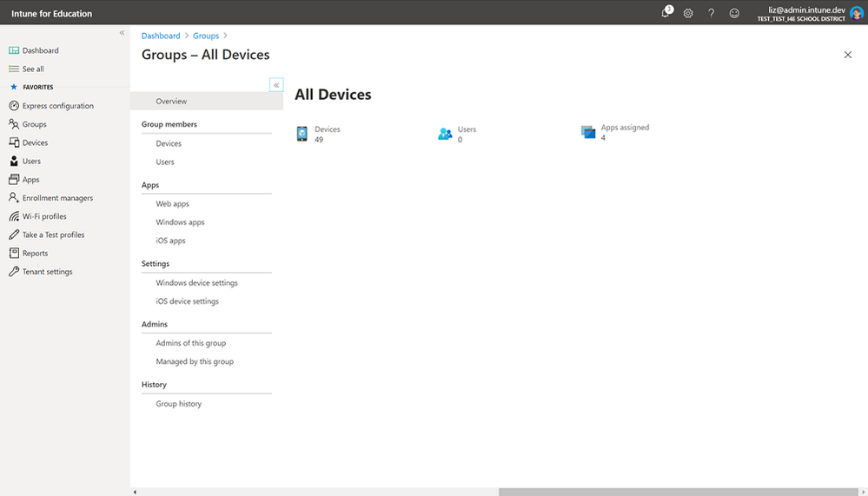Click the Take a Test profiles pencil icon

pyautogui.click(x=14, y=235)
